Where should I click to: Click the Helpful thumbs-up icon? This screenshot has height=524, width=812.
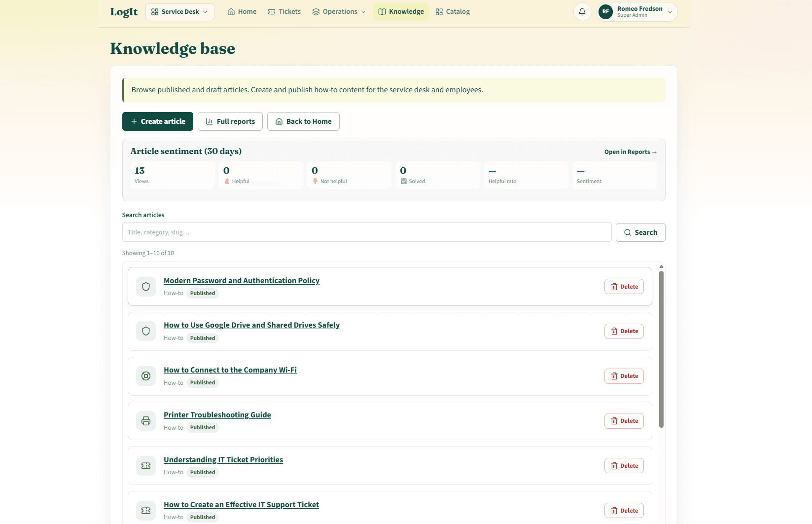tap(227, 181)
